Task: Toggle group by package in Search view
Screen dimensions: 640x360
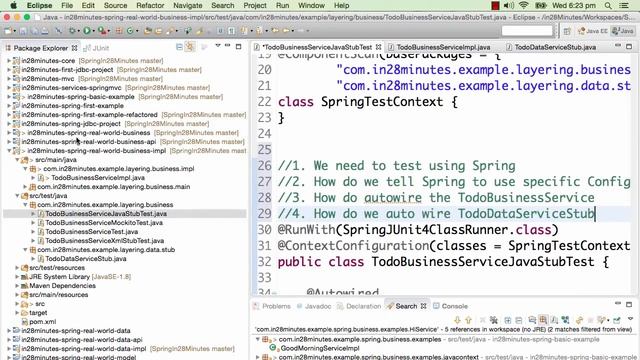Action: click(543, 320)
